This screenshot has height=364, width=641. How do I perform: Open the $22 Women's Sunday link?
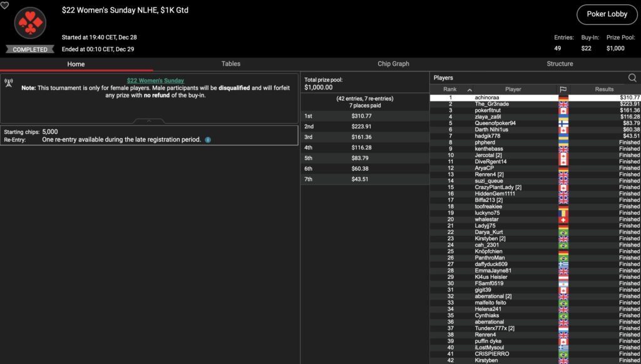click(x=155, y=81)
